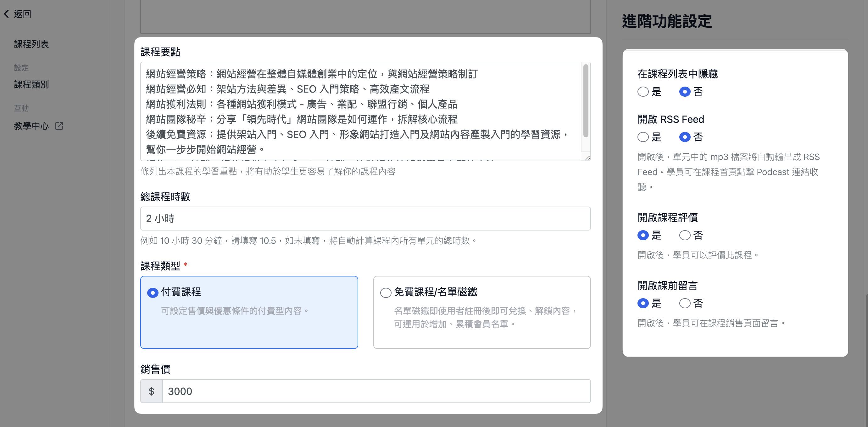Turn off 開啟課前留言 by selecting 否
Viewport: 868px width, 427px height.
click(685, 303)
